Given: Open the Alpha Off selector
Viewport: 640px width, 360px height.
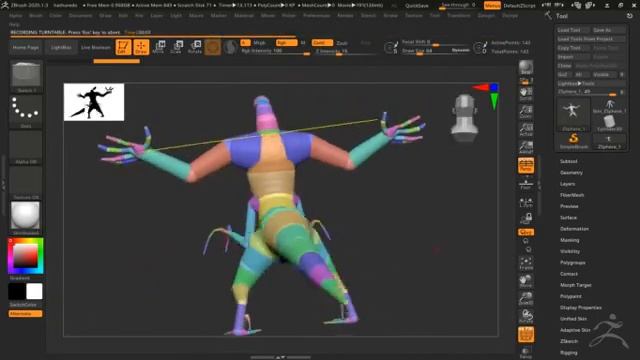Looking at the screenshot, I should (x=26, y=147).
